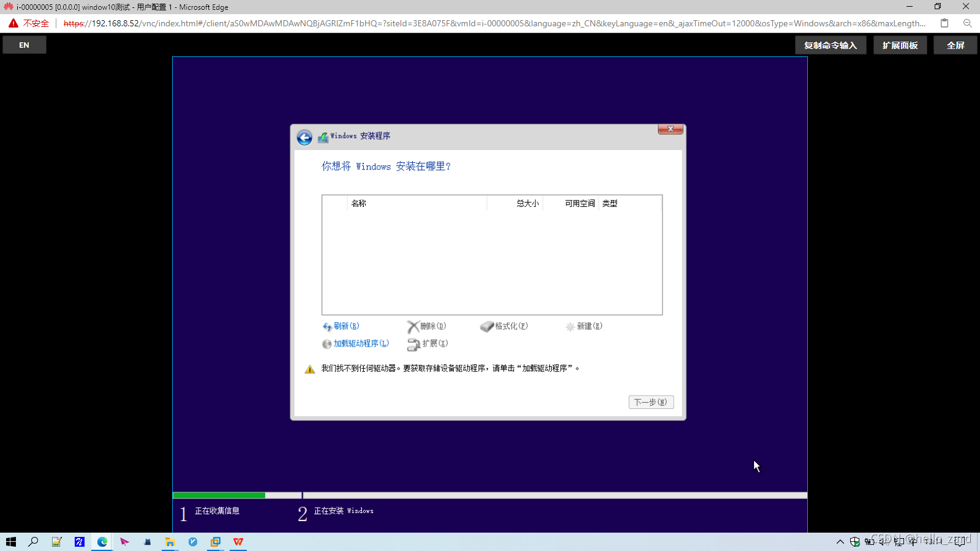This screenshot has height=551, width=980.
Task: Click the drive icon beside 格式化
Action: pyautogui.click(x=487, y=327)
